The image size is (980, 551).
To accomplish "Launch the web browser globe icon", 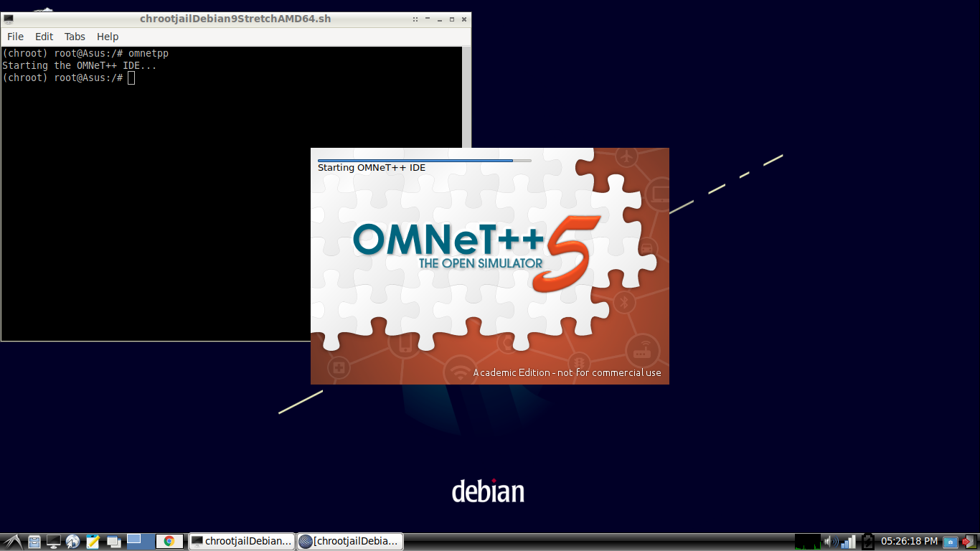I will coord(72,542).
